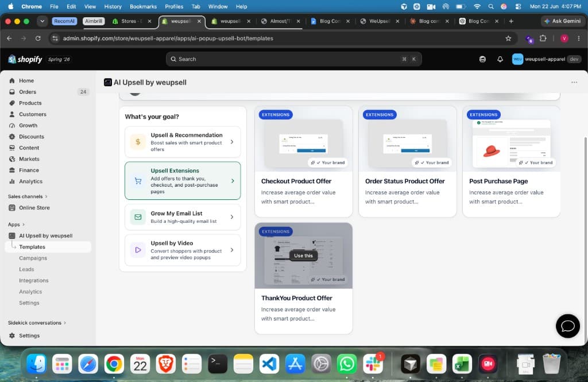Open weupsell-apparel store account menu
Screen dimensions: 588x382
click(x=547, y=59)
